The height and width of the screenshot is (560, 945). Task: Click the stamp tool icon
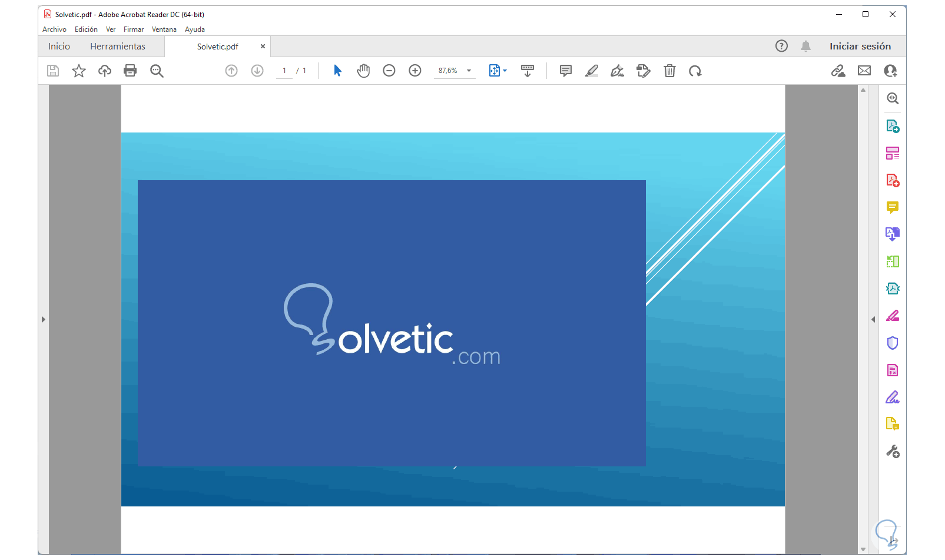644,71
